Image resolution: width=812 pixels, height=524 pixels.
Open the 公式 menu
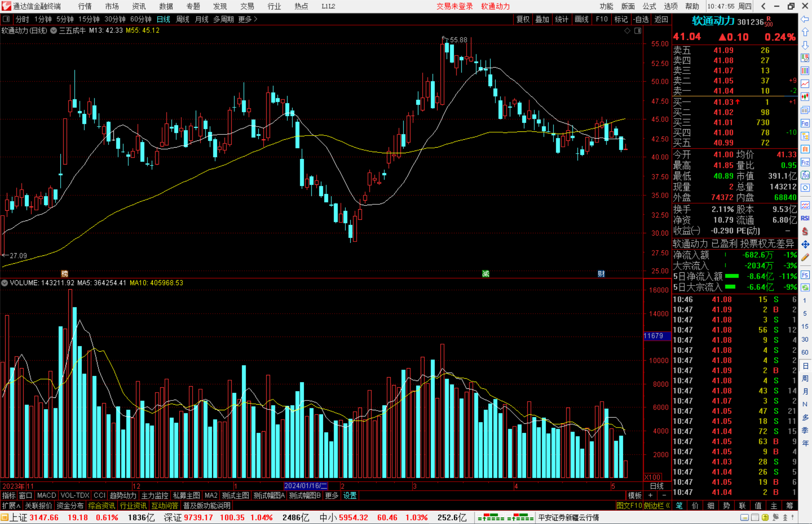[649, 6]
